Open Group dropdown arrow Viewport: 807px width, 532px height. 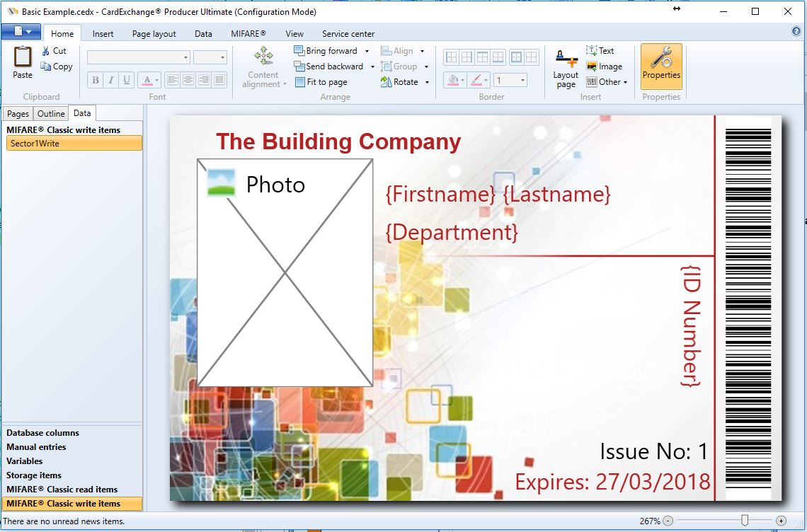coord(426,66)
